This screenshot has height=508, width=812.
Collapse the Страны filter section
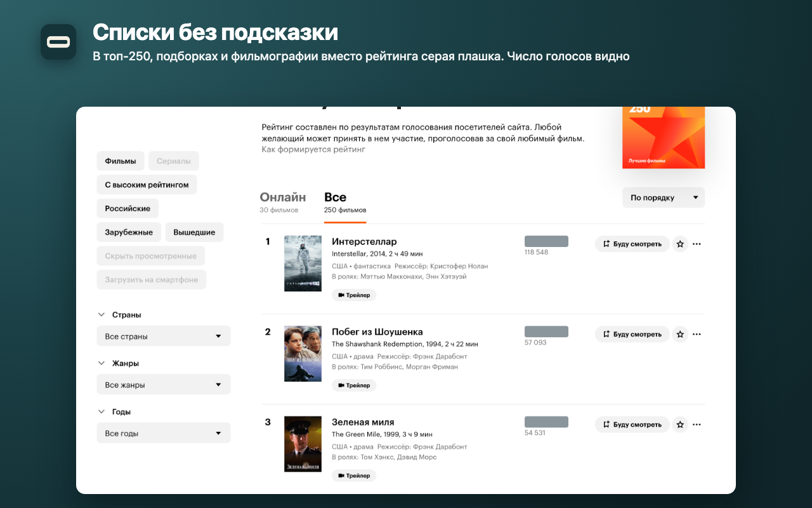(119, 315)
